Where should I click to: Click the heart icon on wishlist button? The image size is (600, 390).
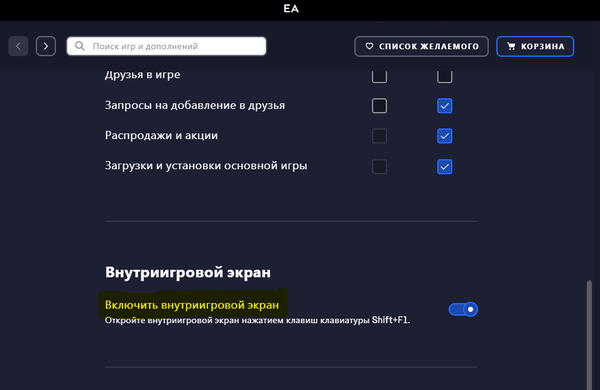click(x=369, y=46)
